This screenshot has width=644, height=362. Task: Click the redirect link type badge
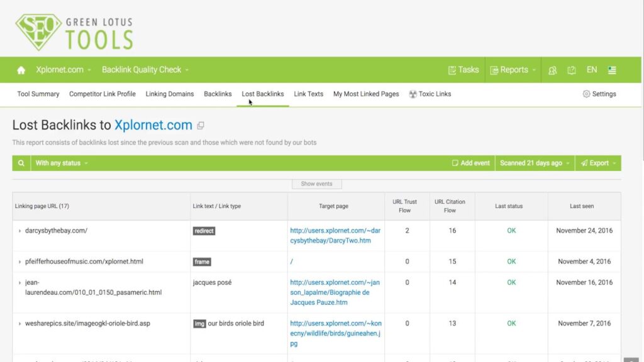point(204,231)
